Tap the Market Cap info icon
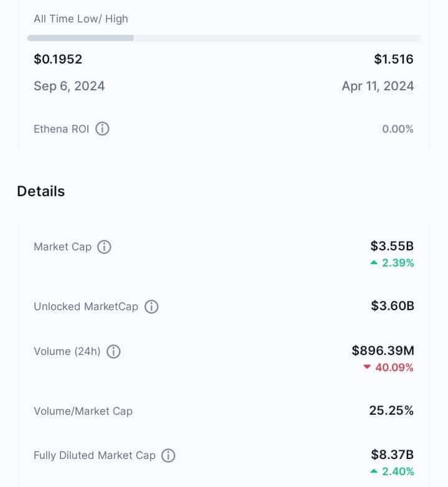The height and width of the screenshot is (487, 448). pyautogui.click(x=105, y=247)
